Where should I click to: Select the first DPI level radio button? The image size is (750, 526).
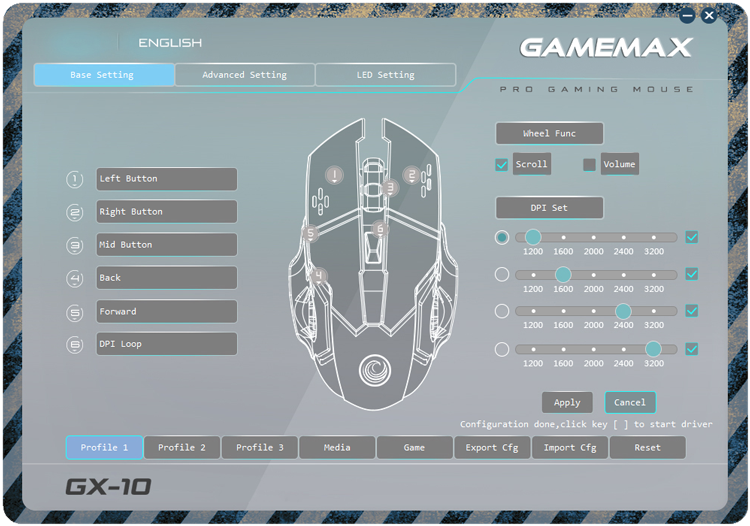pyautogui.click(x=502, y=237)
